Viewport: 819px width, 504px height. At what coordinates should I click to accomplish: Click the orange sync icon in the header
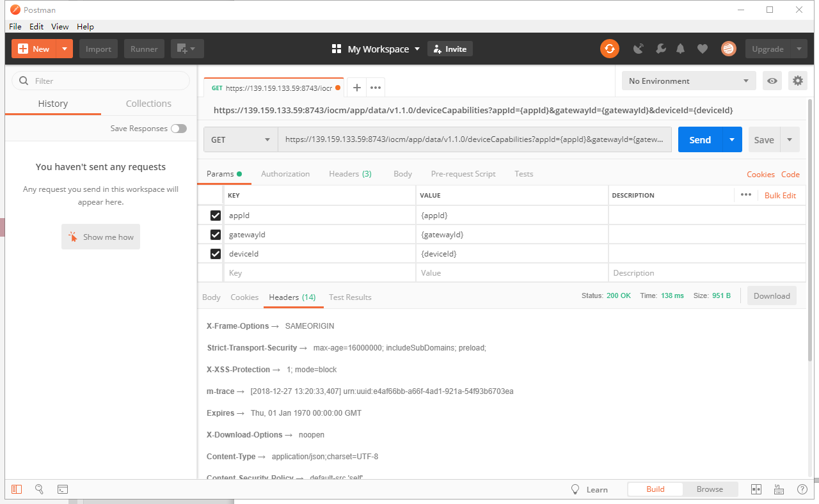coord(610,49)
